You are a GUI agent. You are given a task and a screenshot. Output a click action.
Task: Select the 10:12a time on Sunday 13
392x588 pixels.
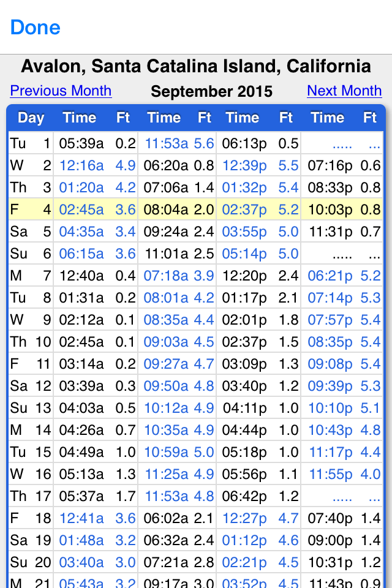point(166,408)
